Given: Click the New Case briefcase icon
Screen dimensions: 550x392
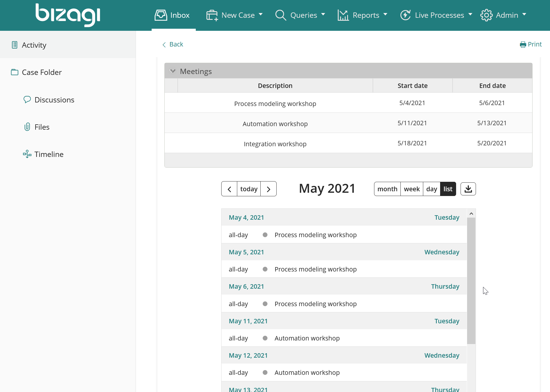Looking at the screenshot, I should coord(212,15).
